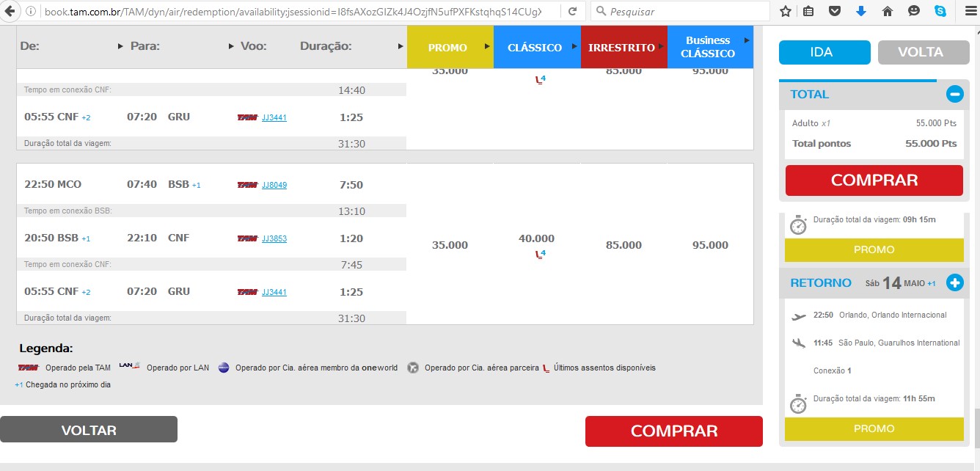Go to the browser home page icon
Viewport: 980px width, 471px height.
(x=888, y=11)
